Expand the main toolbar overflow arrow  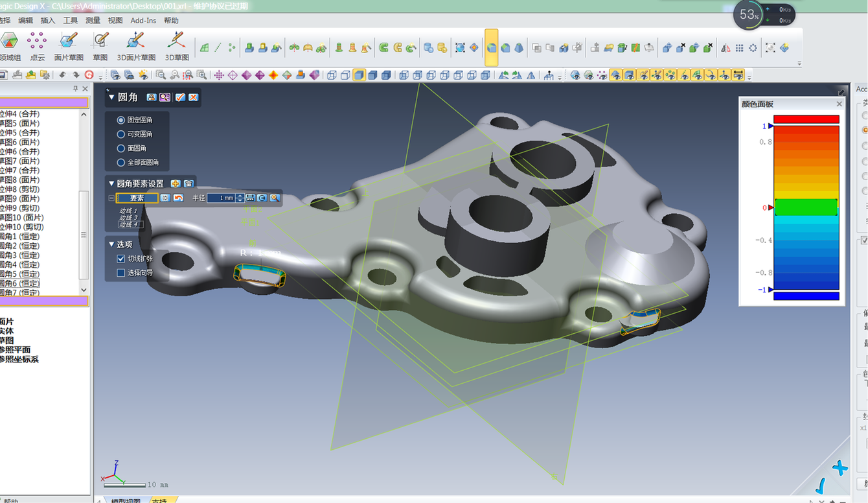tap(799, 64)
